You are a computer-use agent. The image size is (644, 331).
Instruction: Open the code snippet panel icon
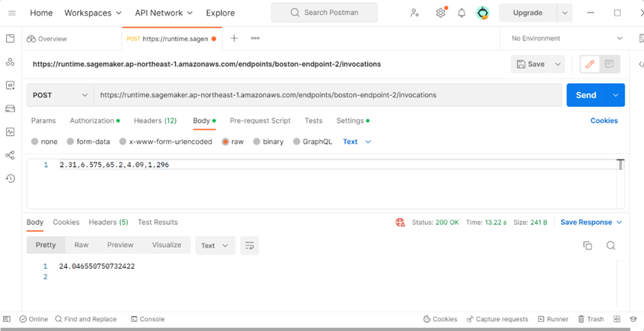click(x=641, y=64)
